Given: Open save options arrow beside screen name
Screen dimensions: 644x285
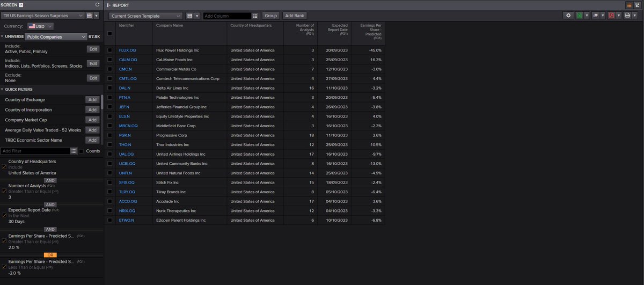Looking at the screenshot, I should [x=96, y=16].
